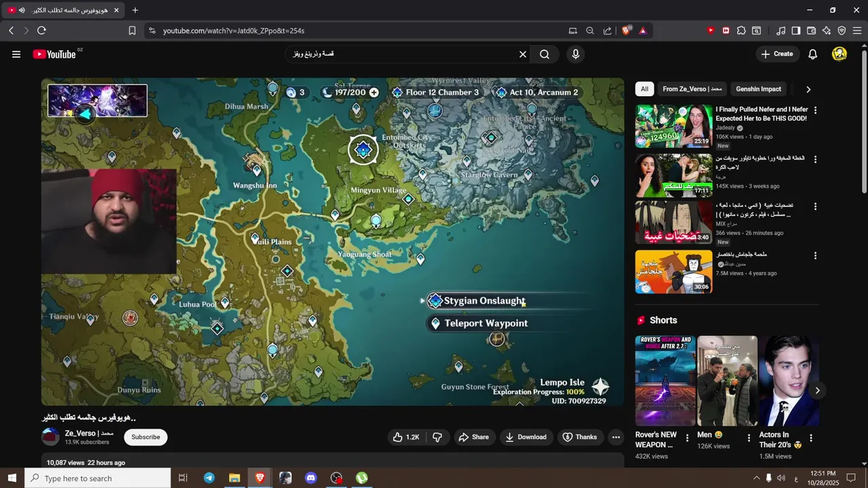Toggle the browser sidebar panel
This screenshot has height=488, width=868.
click(x=796, y=30)
